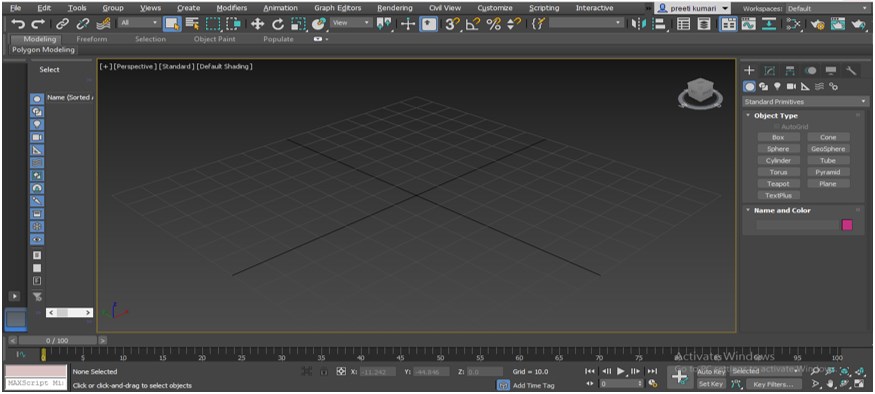This screenshot has width=875, height=394.
Task: Enable the AutoGrid checkbox
Action: 776,127
